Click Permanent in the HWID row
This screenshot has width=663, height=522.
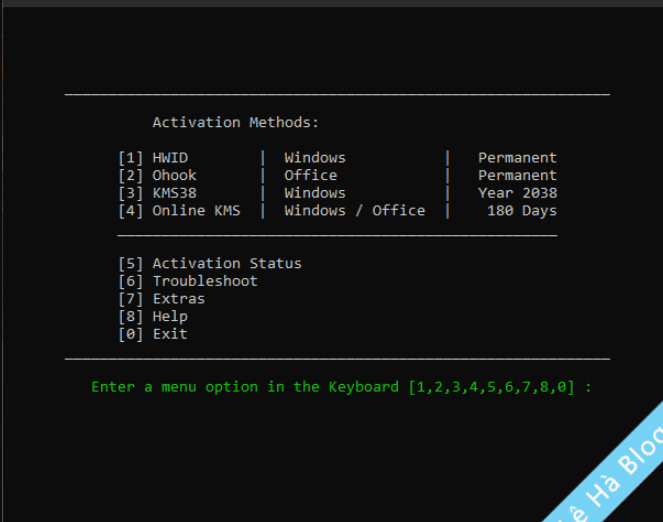coord(517,158)
